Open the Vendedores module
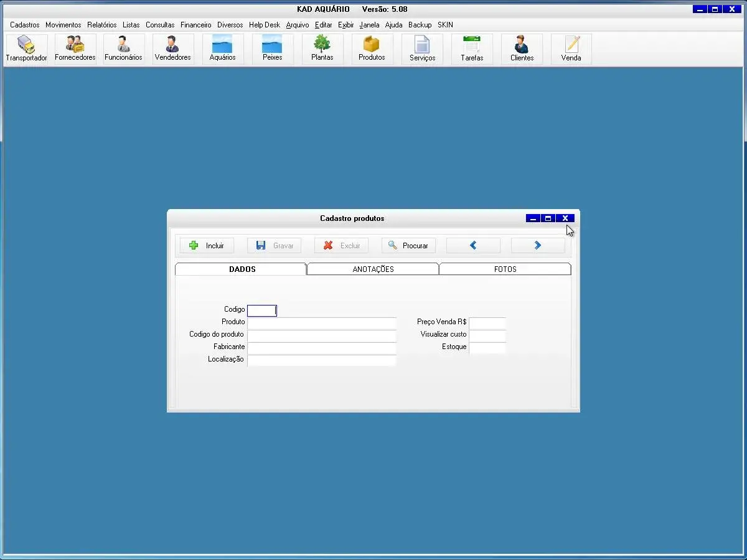The height and width of the screenshot is (560, 747). pyautogui.click(x=173, y=49)
